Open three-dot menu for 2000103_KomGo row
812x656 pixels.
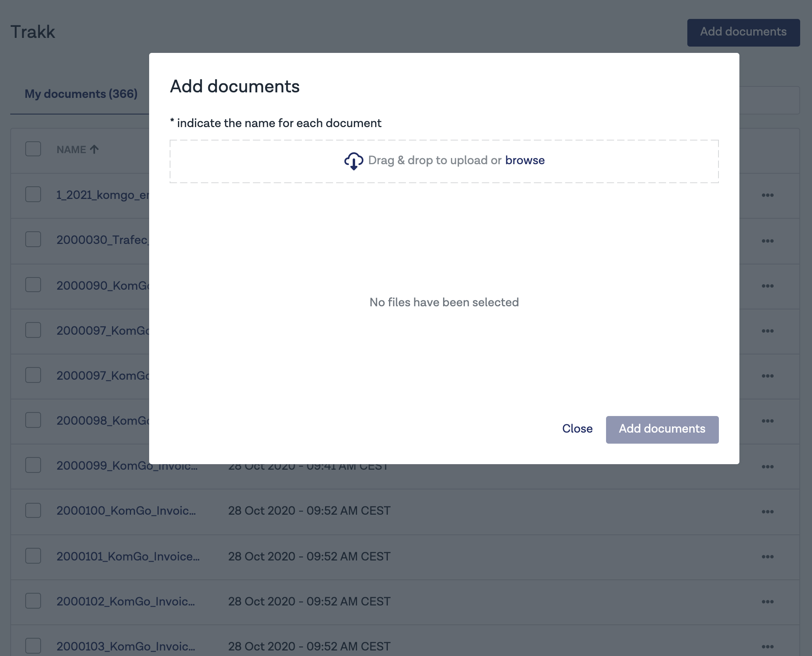(767, 647)
